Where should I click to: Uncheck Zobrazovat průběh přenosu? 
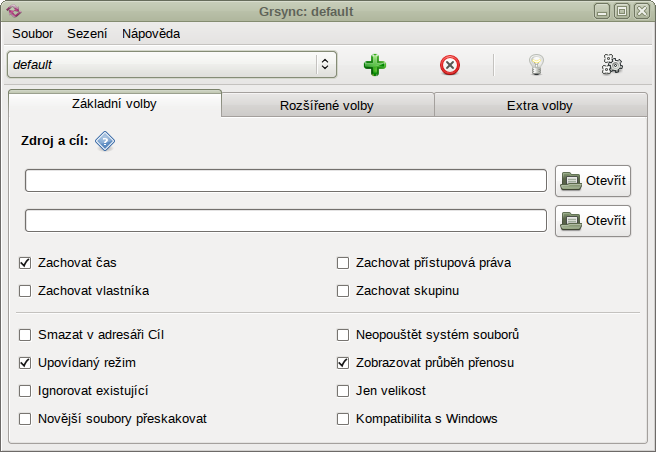point(343,363)
